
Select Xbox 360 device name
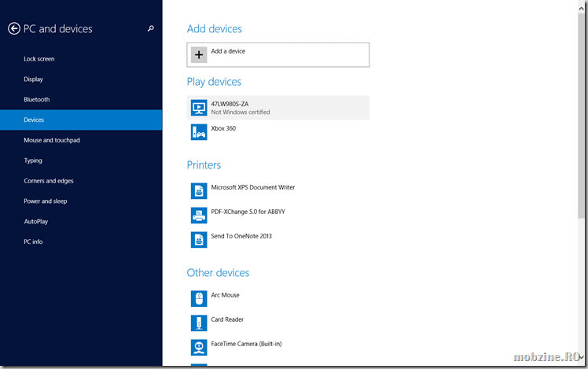coord(223,128)
